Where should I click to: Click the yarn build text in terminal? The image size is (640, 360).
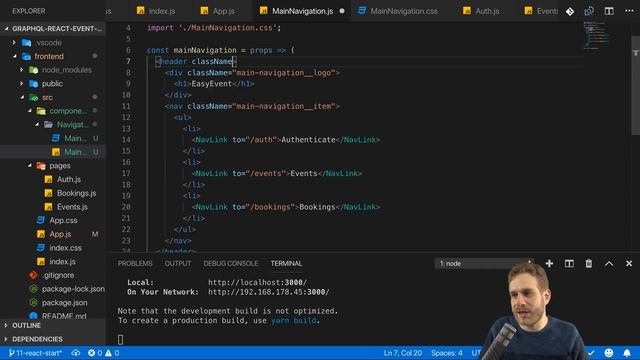click(293, 321)
